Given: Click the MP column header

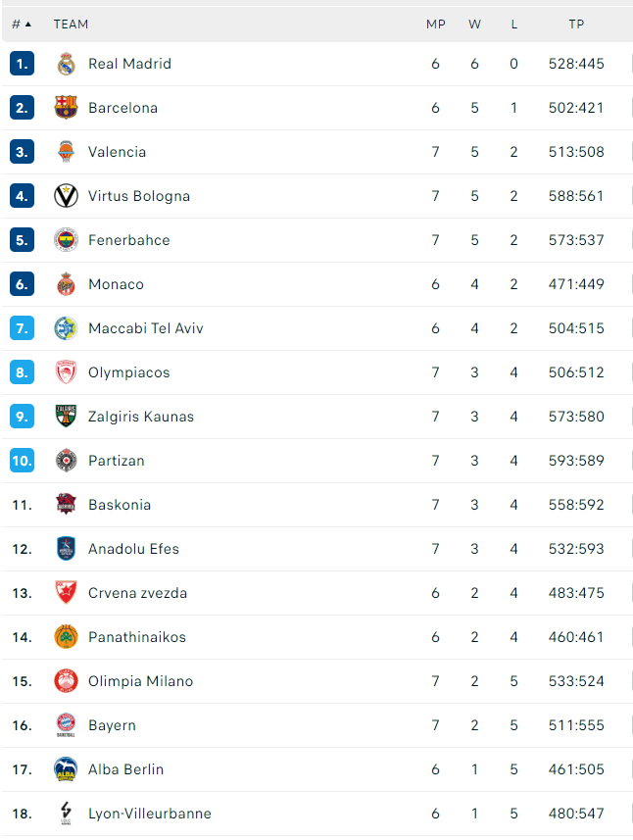Looking at the screenshot, I should [435, 24].
